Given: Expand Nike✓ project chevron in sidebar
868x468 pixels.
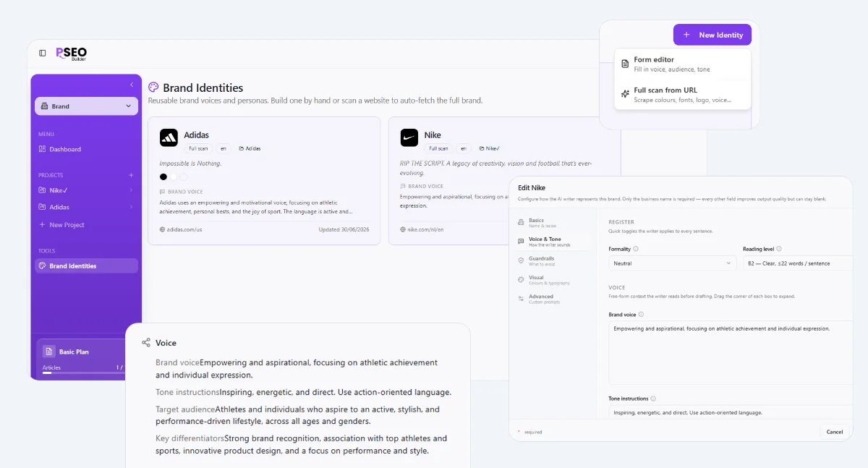Looking at the screenshot, I should 131,190.
